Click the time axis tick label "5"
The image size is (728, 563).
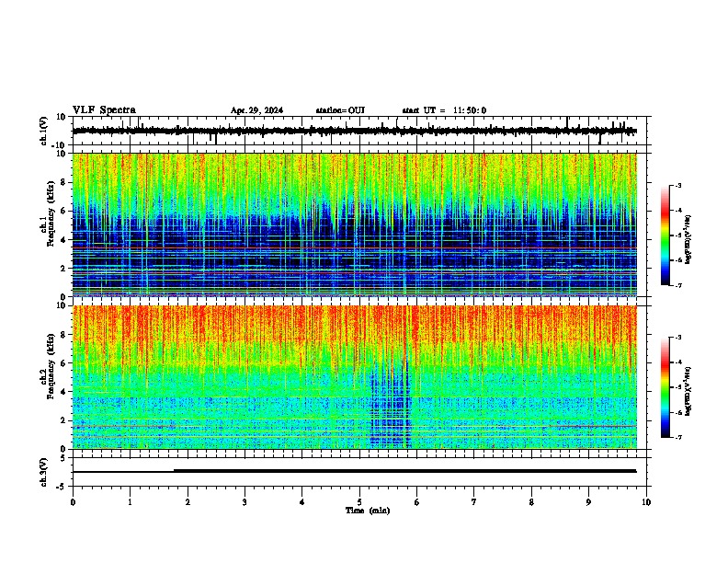[x=359, y=502]
